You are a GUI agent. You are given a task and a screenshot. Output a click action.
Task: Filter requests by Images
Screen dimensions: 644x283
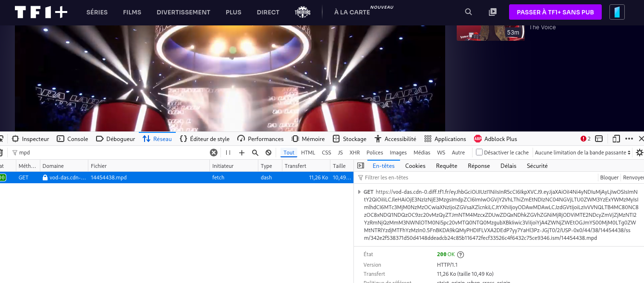tap(398, 153)
